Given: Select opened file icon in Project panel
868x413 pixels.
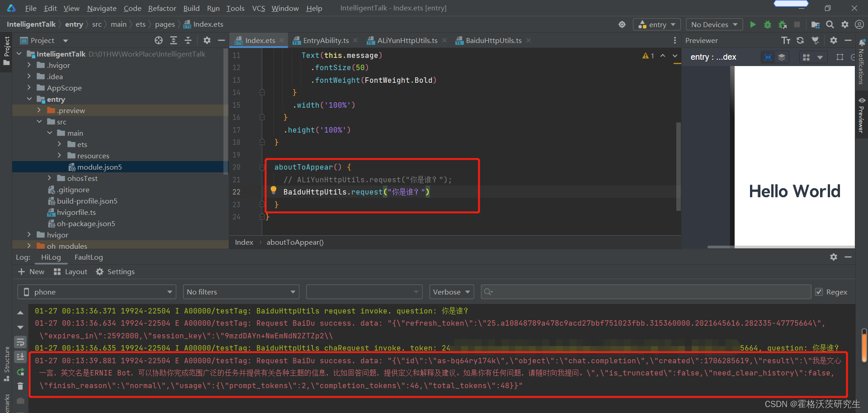Looking at the screenshot, I should coord(159,40).
